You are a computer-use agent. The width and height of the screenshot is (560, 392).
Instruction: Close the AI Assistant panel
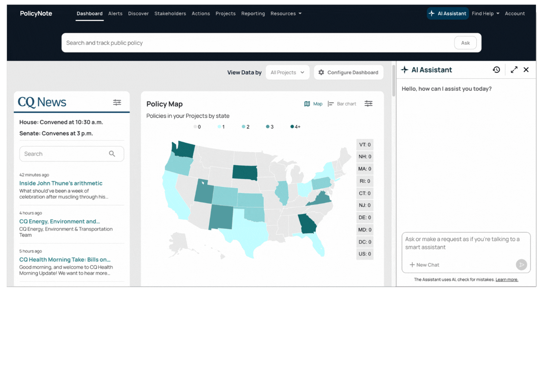pos(526,70)
